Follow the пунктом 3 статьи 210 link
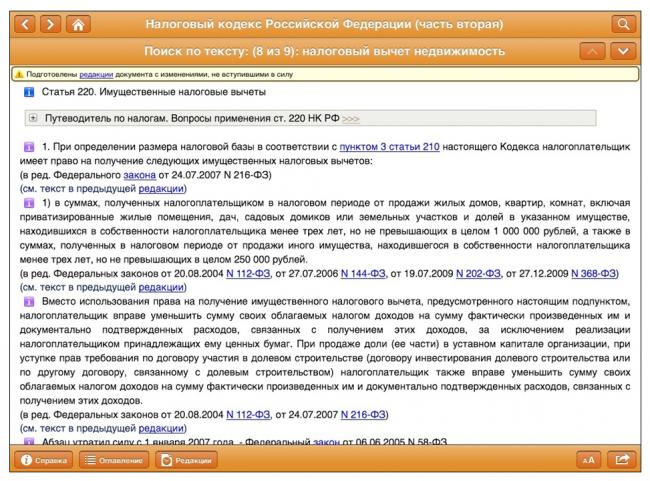Image resolution: width=650 pixels, height=481 pixels. 389,147
